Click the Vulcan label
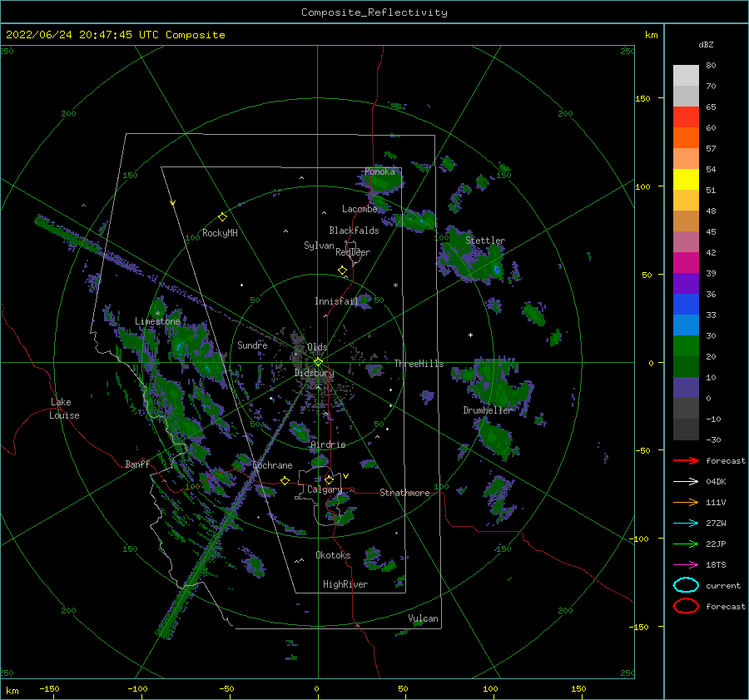 point(424,618)
